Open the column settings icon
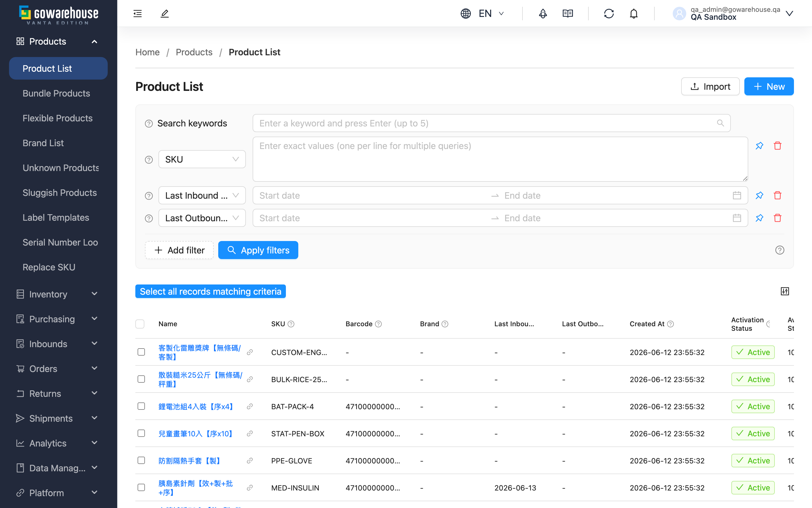Screen dimensions: 812x508 pyautogui.click(x=784, y=291)
